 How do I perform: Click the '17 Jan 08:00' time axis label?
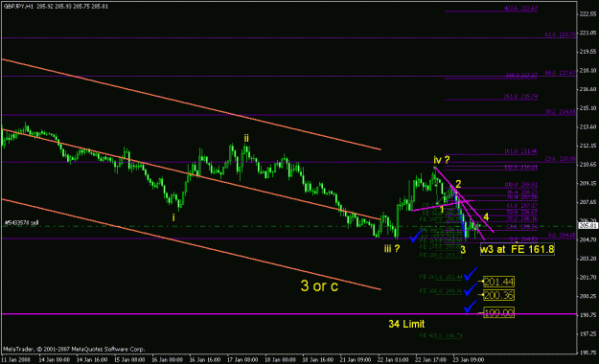coord(242,360)
